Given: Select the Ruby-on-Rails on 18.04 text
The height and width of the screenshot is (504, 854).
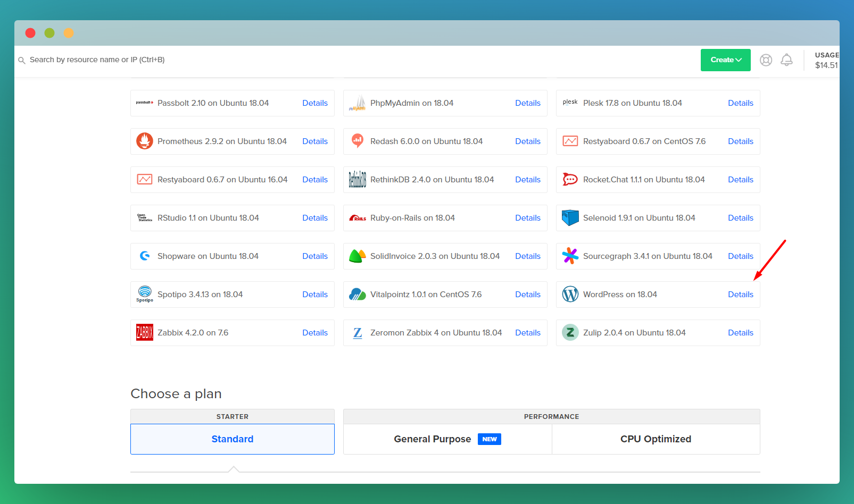Looking at the screenshot, I should (x=412, y=218).
